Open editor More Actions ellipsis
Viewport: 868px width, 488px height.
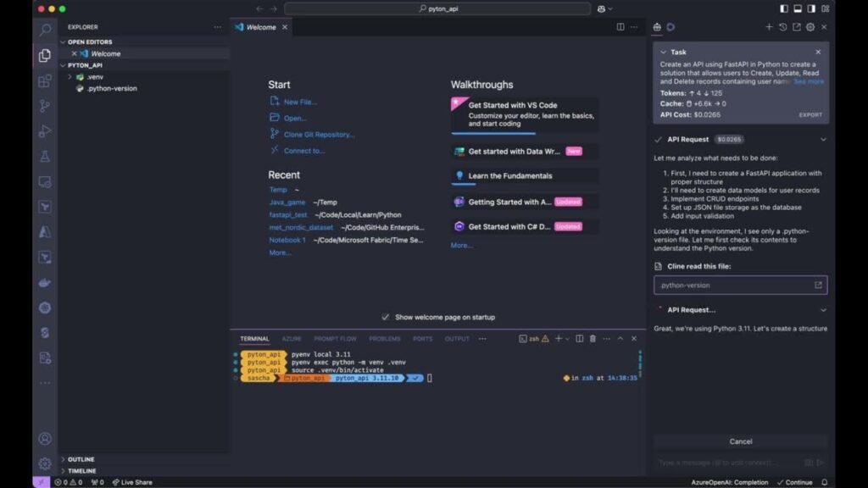click(x=634, y=27)
